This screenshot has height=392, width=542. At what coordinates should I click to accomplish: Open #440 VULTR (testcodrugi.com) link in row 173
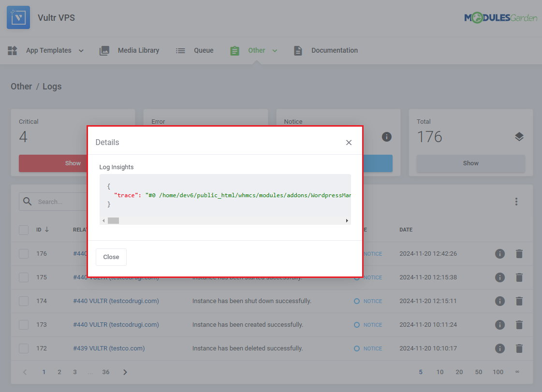[x=116, y=325]
